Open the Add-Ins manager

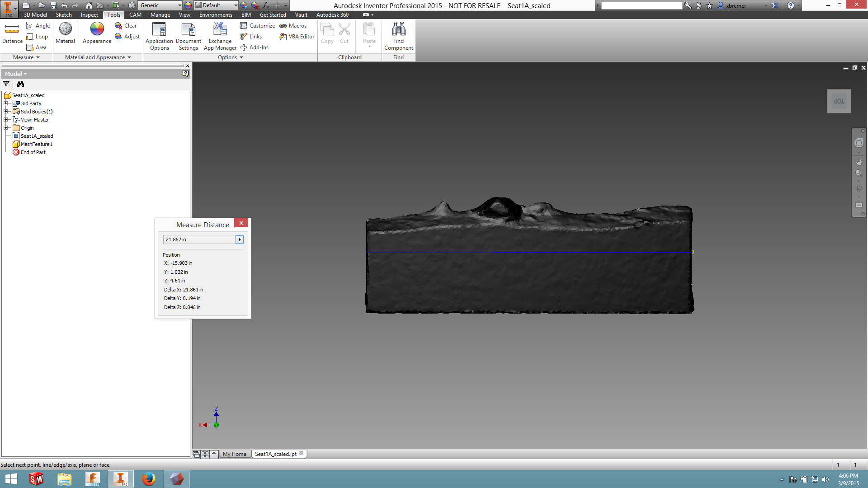click(x=254, y=47)
